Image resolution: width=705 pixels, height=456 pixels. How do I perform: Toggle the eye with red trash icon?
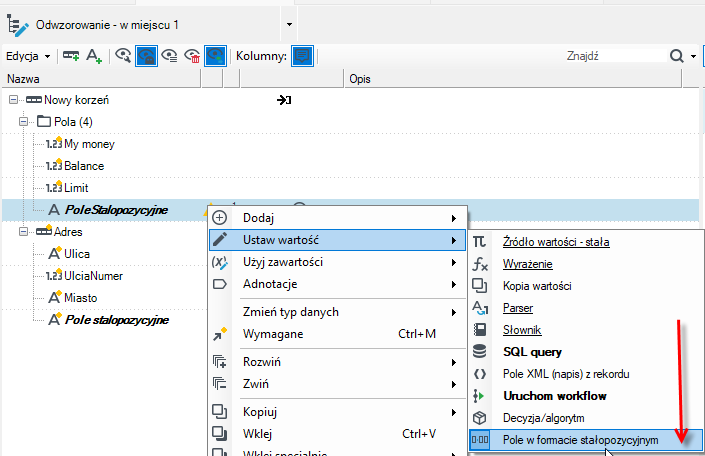192,56
